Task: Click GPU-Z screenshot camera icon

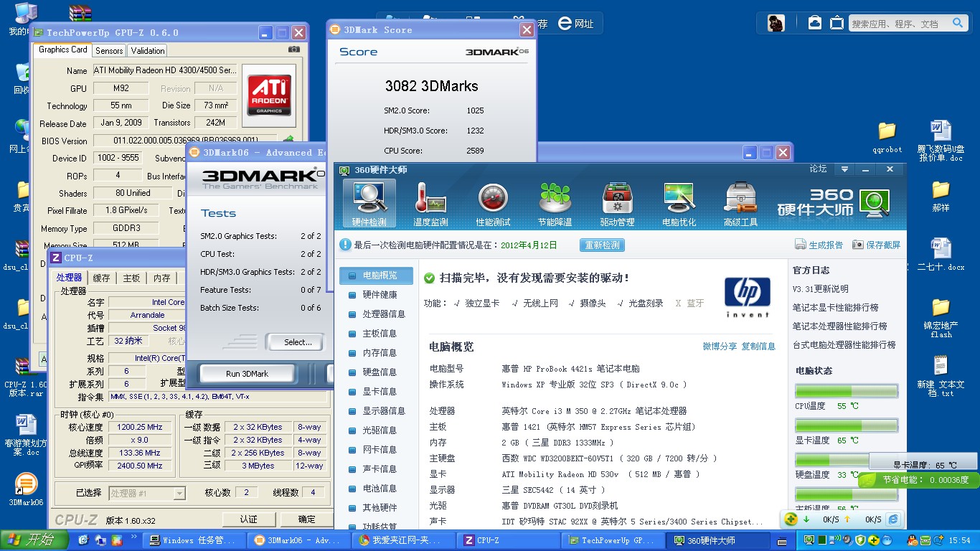Action: pos(294,49)
